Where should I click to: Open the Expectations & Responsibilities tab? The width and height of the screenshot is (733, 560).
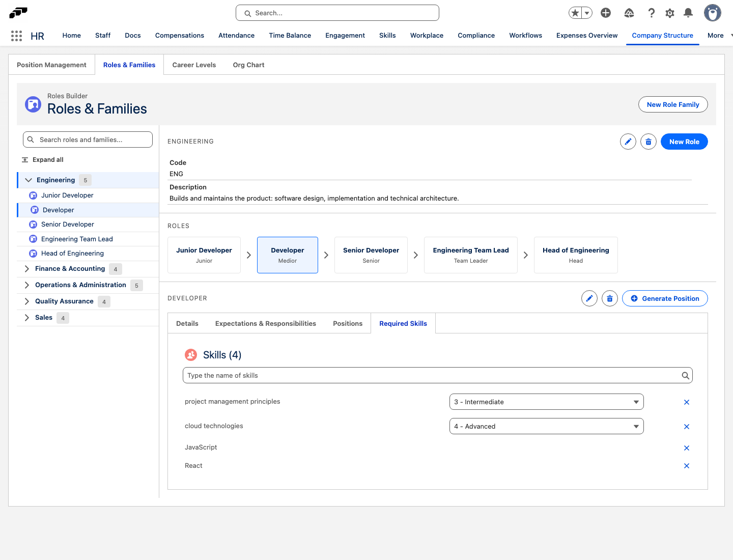(x=266, y=323)
